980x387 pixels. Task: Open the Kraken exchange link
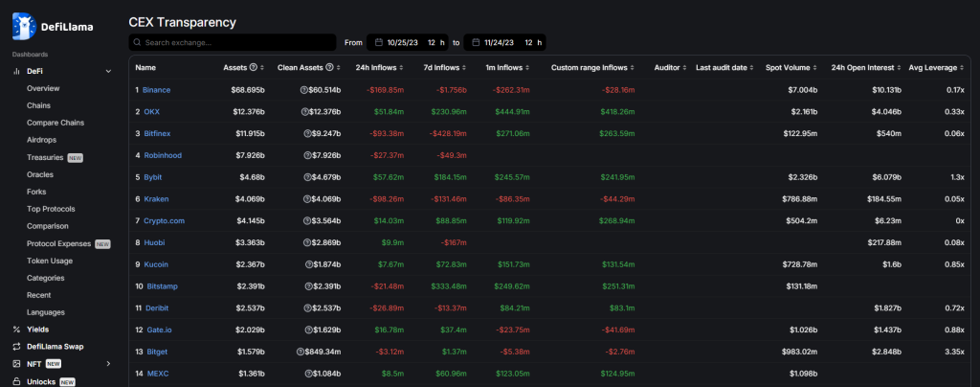click(156, 199)
